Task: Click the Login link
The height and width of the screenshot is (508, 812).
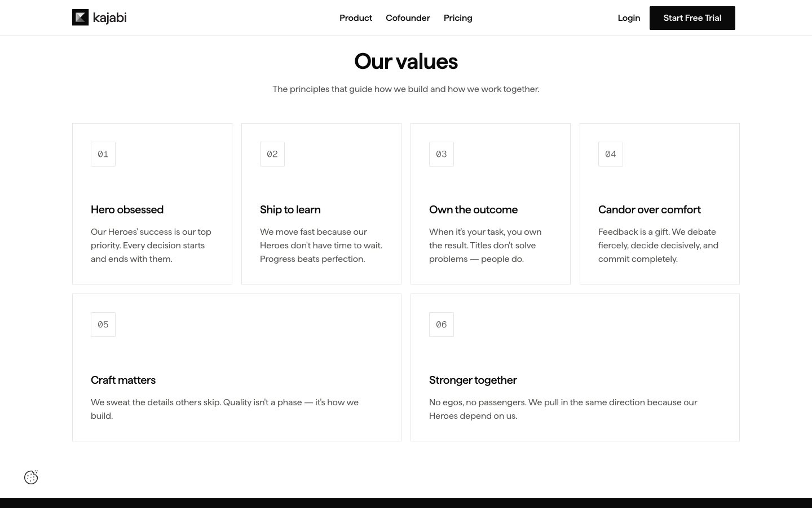Action: 629,18
